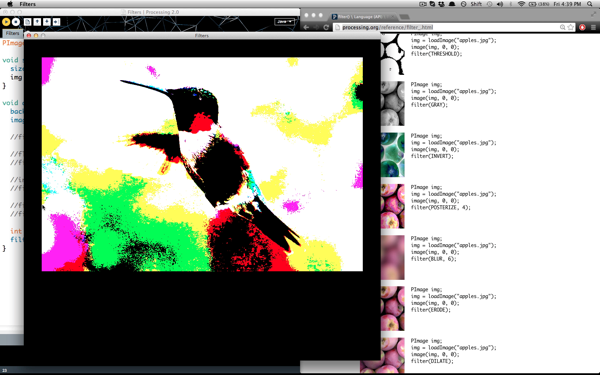Open the Java mode dropdown
The image size is (600, 375).
click(284, 22)
